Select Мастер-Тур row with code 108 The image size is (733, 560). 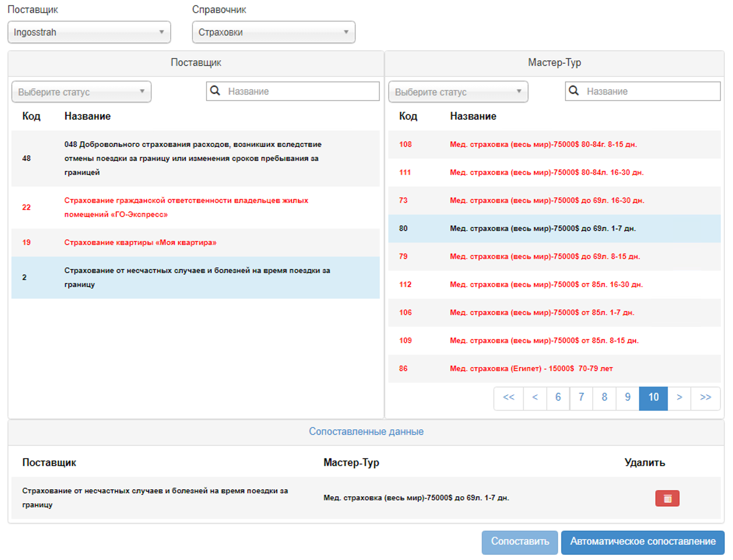tap(543, 144)
